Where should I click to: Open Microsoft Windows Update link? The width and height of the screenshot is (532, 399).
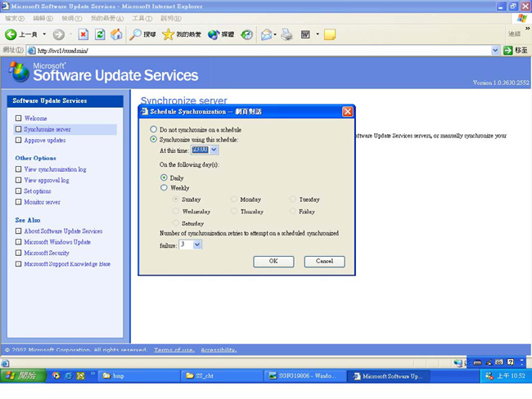coord(57,242)
